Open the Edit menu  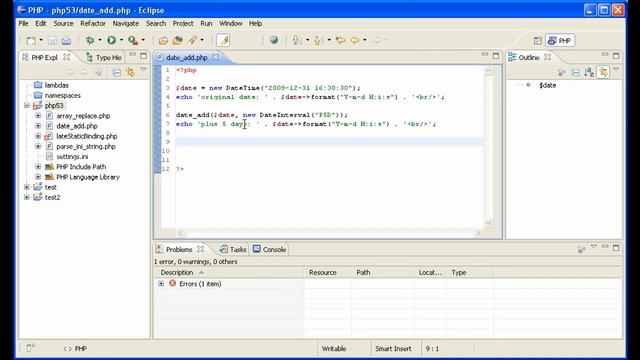tap(40, 23)
